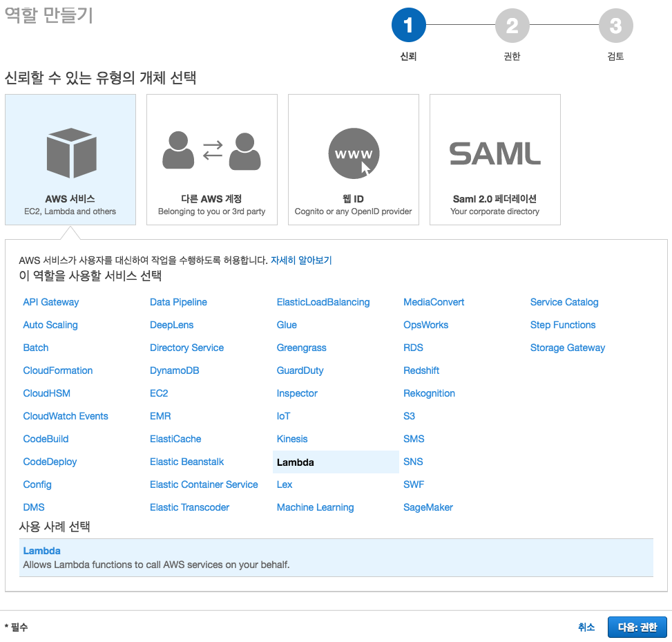Select RDS service
The height and width of the screenshot is (642, 672).
(413, 348)
